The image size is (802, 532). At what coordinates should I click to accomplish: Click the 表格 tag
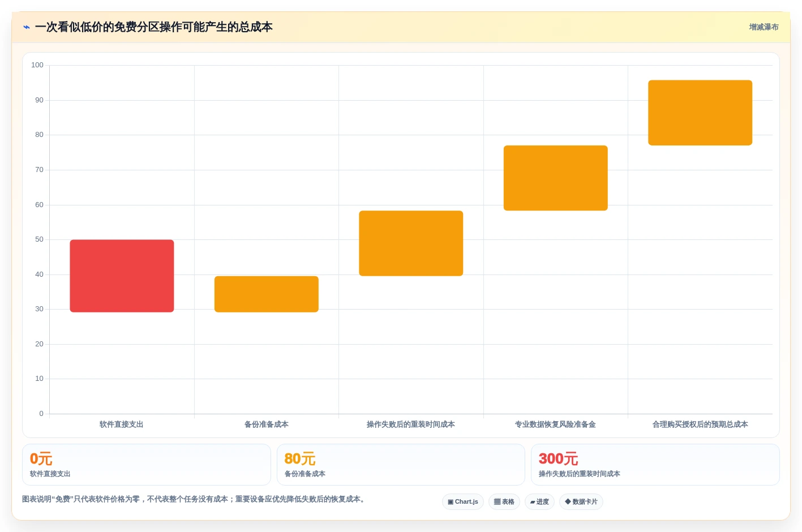(x=504, y=502)
